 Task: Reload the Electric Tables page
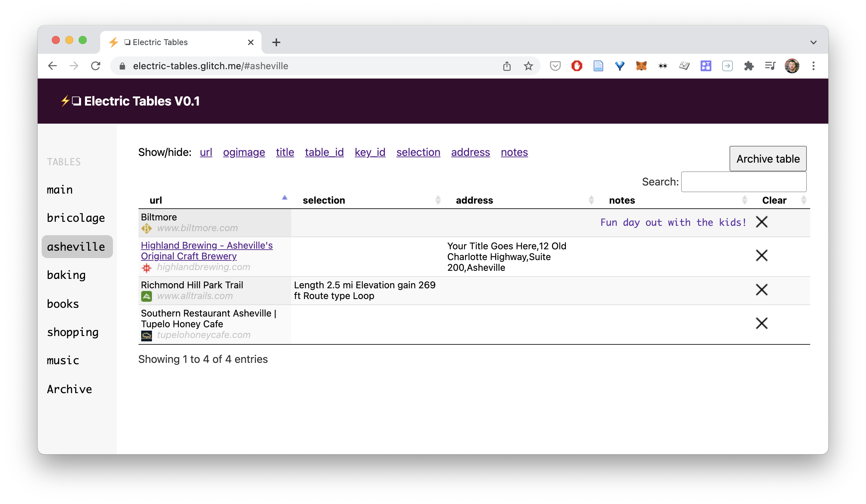coord(95,66)
